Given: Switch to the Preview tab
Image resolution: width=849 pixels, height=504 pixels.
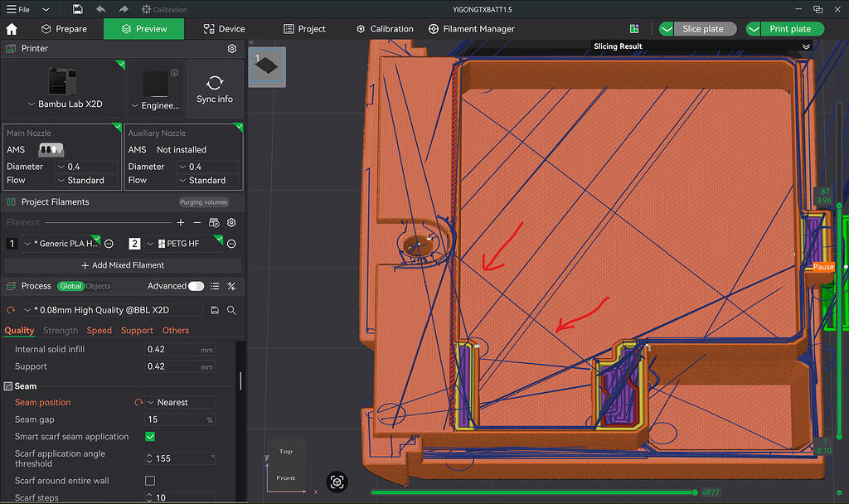Looking at the screenshot, I should tap(144, 29).
